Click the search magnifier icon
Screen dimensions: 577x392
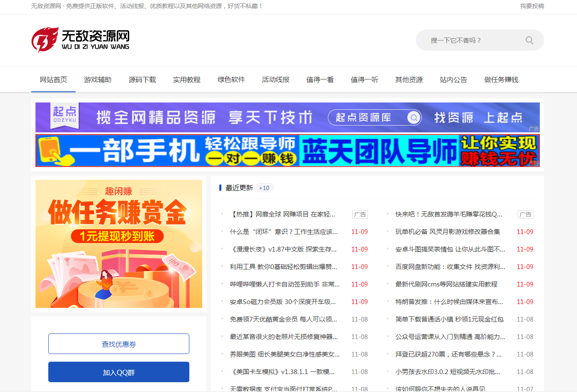pos(529,41)
